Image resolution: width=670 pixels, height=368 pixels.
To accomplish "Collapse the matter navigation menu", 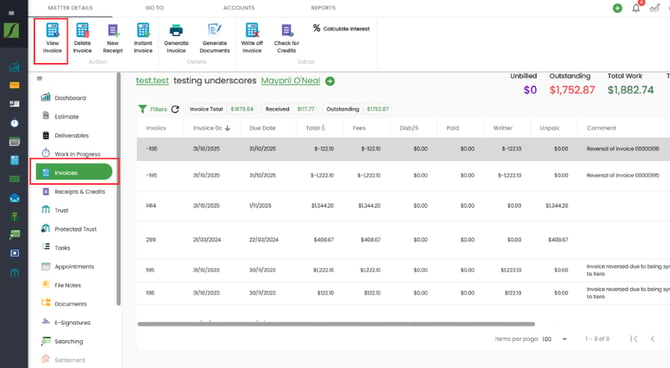I will (x=39, y=78).
